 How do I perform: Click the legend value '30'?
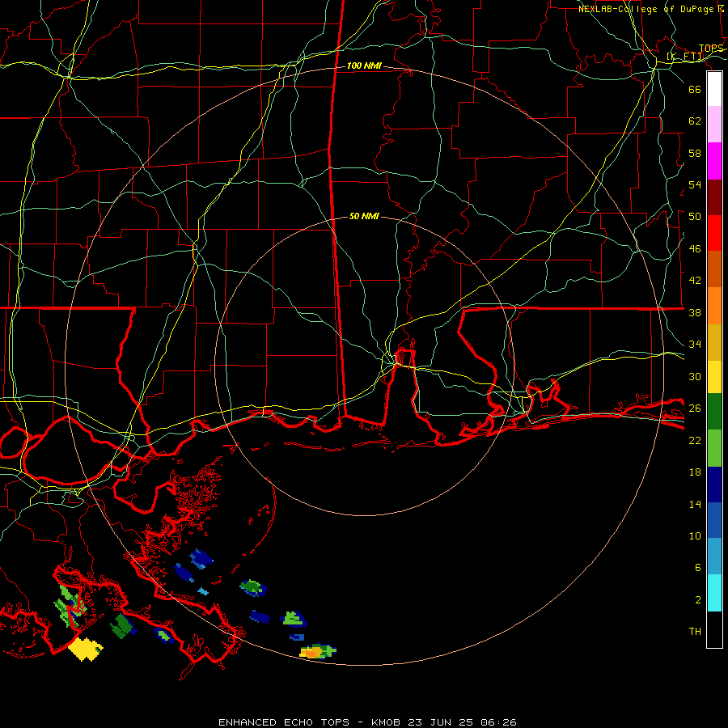(695, 376)
